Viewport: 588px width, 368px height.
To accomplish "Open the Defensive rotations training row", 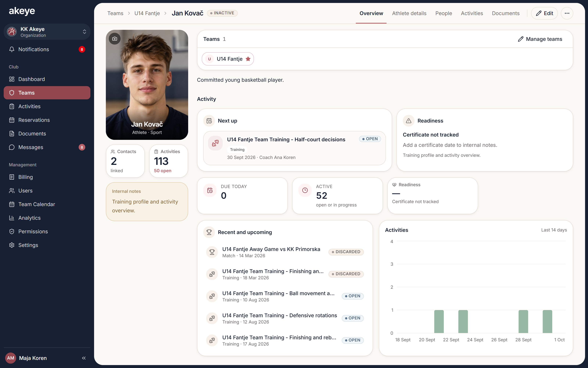I will [x=285, y=318].
